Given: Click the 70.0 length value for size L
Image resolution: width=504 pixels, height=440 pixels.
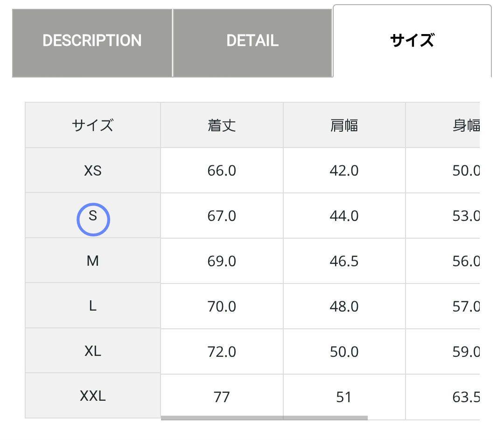Looking at the screenshot, I should tap(221, 306).
